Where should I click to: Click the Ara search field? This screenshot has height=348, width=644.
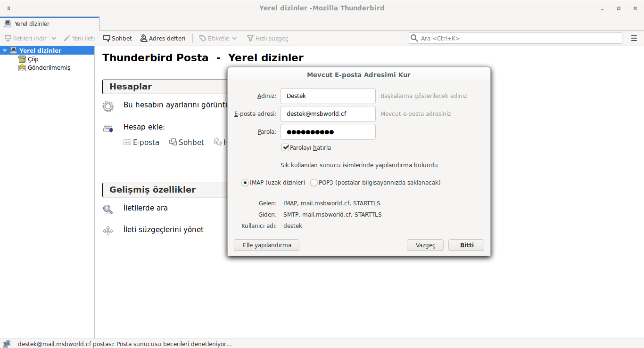(x=515, y=38)
